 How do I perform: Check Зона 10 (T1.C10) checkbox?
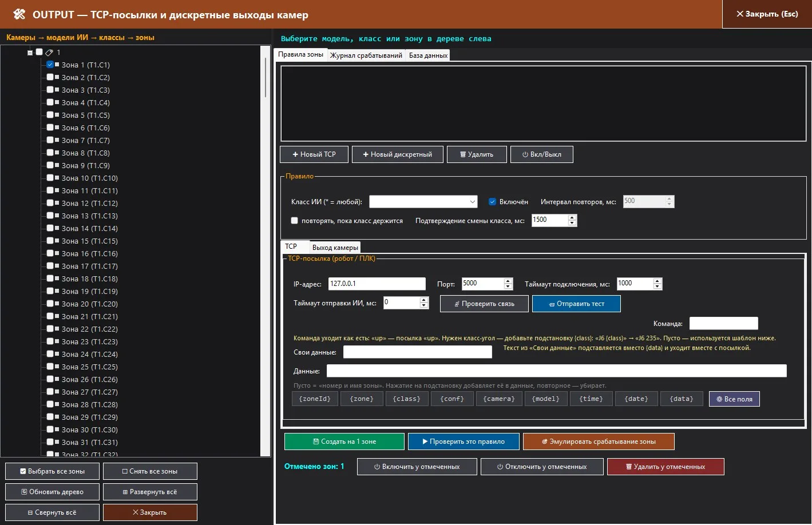pyautogui.click(x=50, y=178)
